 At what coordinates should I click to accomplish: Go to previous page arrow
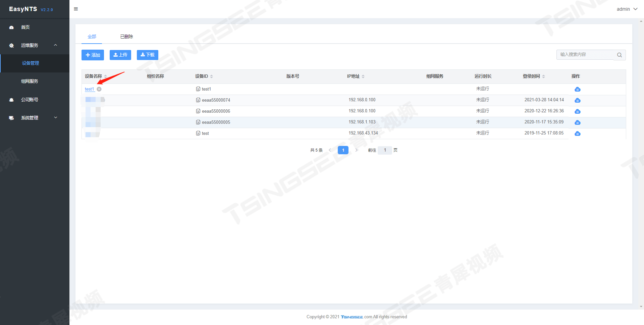tap(330, 150)
